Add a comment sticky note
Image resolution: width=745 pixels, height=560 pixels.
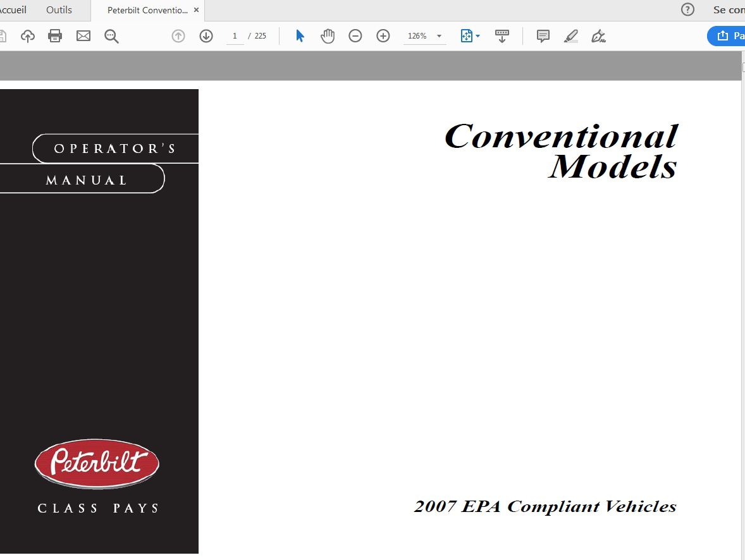543,36
